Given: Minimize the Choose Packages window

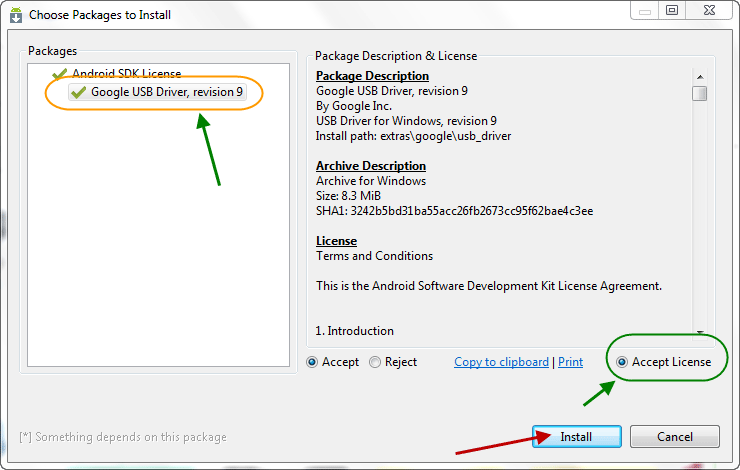Looking at the screenshot, I should (x=645, y=11).
